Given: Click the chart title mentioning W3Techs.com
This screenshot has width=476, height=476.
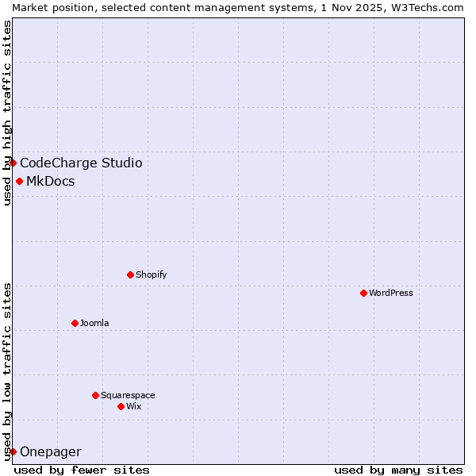Looking at the screenshot, I should click(238, 7).
